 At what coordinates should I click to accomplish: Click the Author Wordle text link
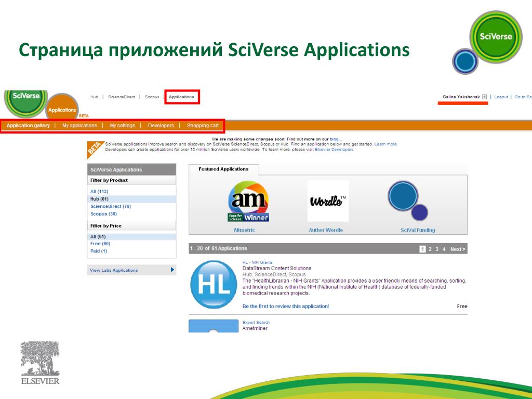pyautogui.click(x=326, y=230)
